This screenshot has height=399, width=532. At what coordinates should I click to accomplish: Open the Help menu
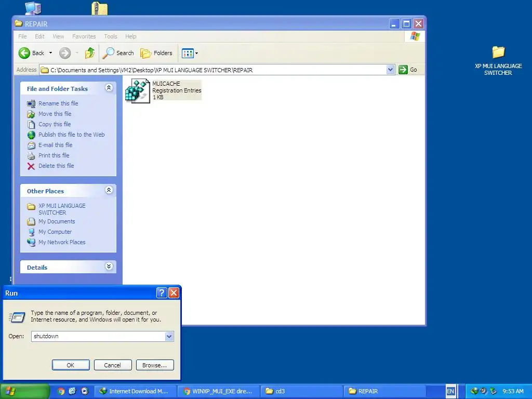click(x=130, y=36)
